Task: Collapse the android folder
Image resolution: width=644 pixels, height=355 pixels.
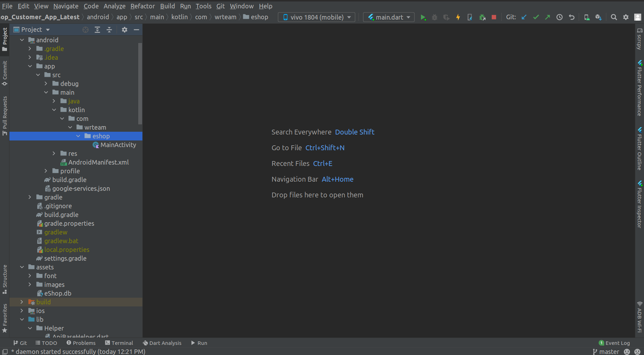Action: click(22, 40)
